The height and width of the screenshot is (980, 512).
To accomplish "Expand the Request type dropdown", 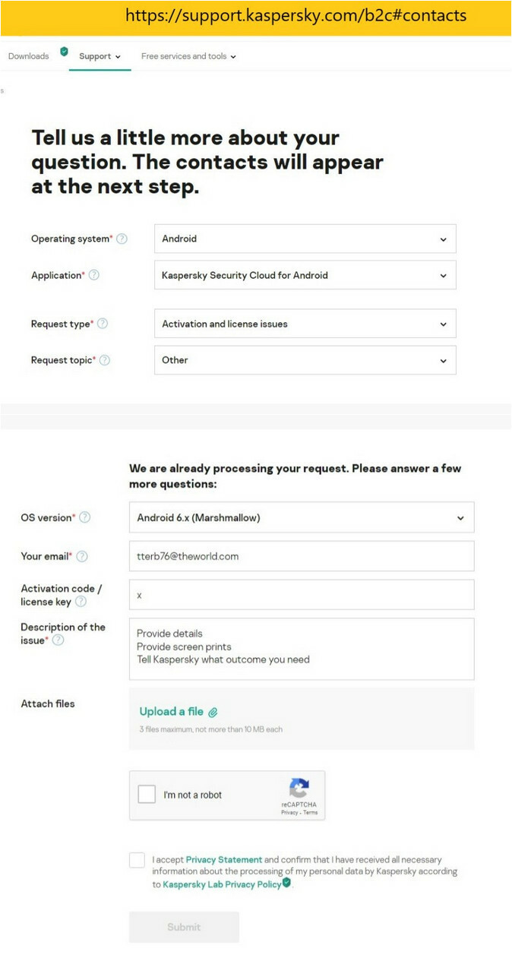I will (x=305, y=324).
